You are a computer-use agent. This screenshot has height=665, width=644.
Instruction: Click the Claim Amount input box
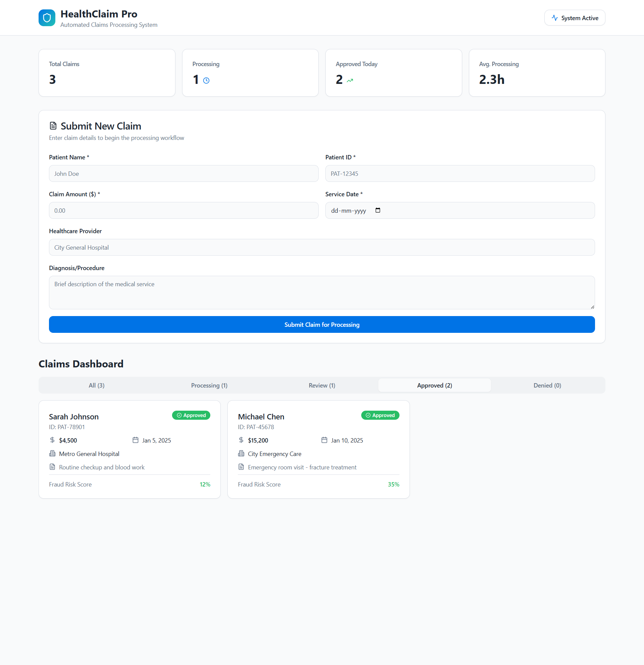click(183, 211)
